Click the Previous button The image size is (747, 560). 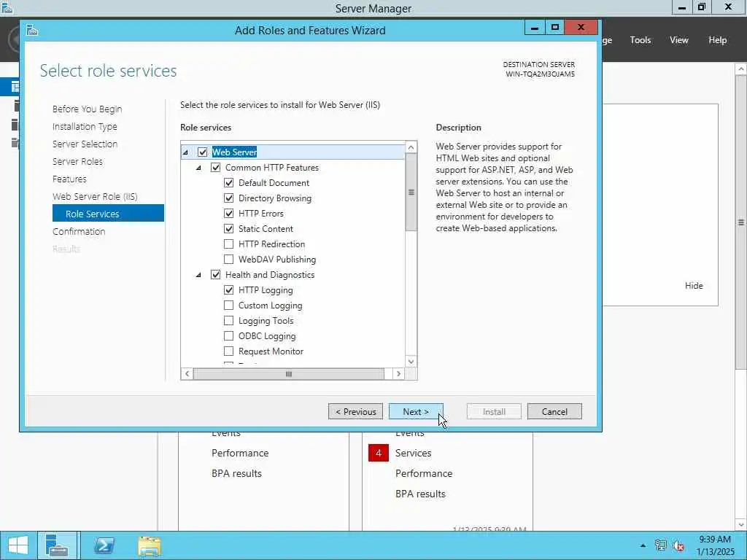pos(355,411)
